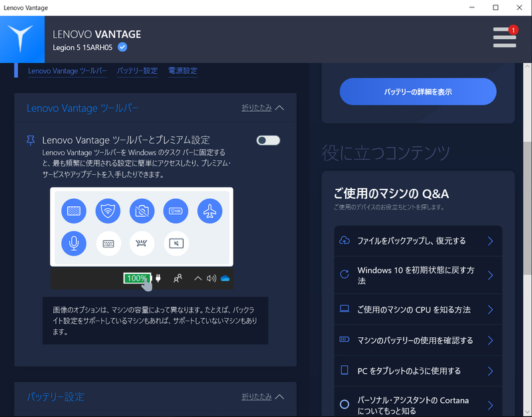Screen dimensions: 532x417
Task: Click the pin icon beside toolbar setting title
Action: (31, 140)
